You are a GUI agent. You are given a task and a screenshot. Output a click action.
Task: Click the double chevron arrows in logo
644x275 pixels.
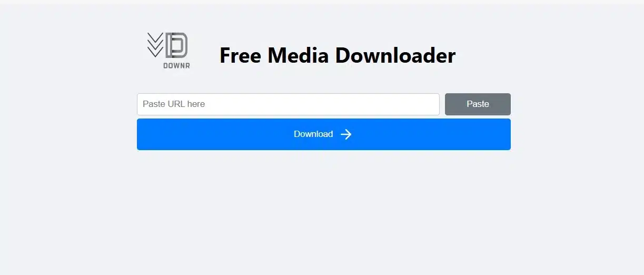[155, 45]
